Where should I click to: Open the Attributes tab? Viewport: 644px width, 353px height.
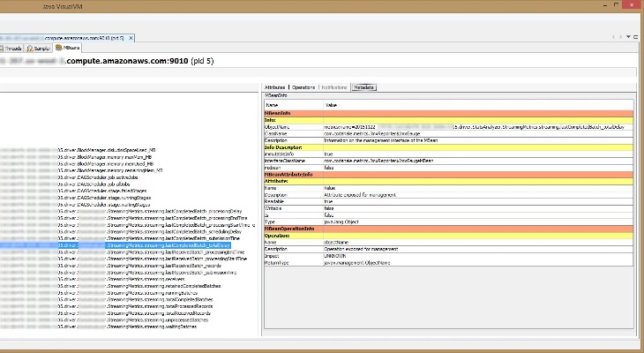point(274,88)
